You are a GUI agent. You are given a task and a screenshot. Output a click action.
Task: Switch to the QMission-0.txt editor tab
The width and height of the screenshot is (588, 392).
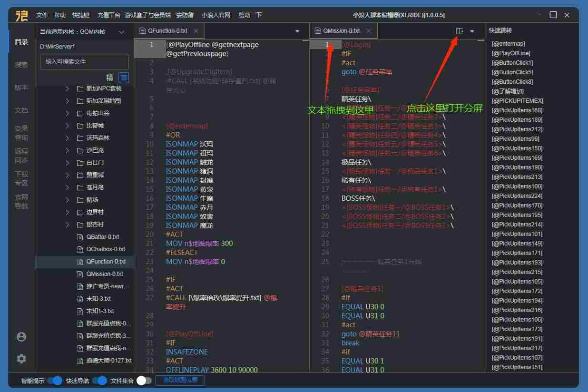pyautogui.click(x=341, y=31)
